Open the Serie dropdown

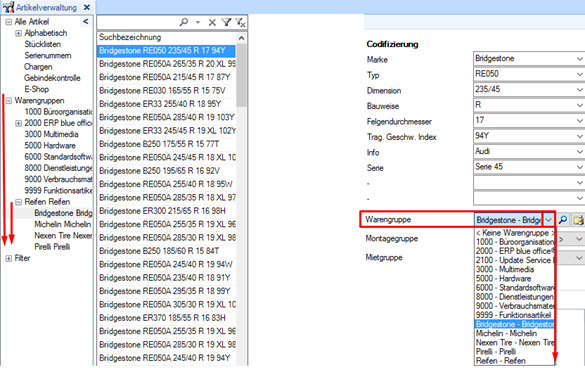[x=579, y=167]
